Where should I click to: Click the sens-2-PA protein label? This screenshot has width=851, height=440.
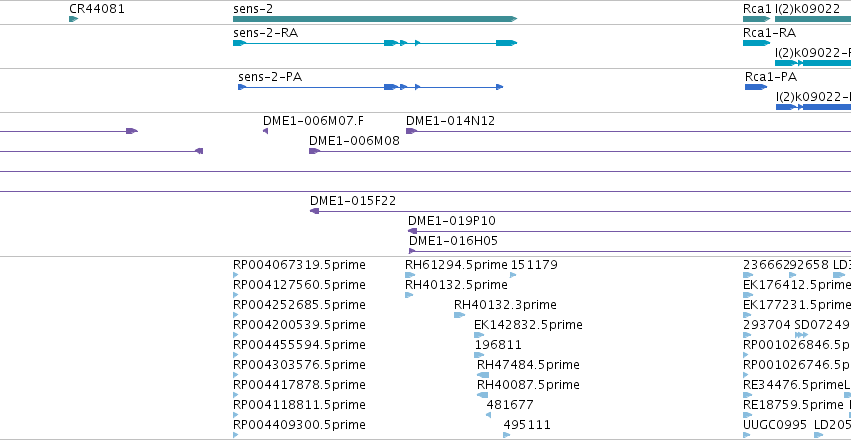[270, 77]
